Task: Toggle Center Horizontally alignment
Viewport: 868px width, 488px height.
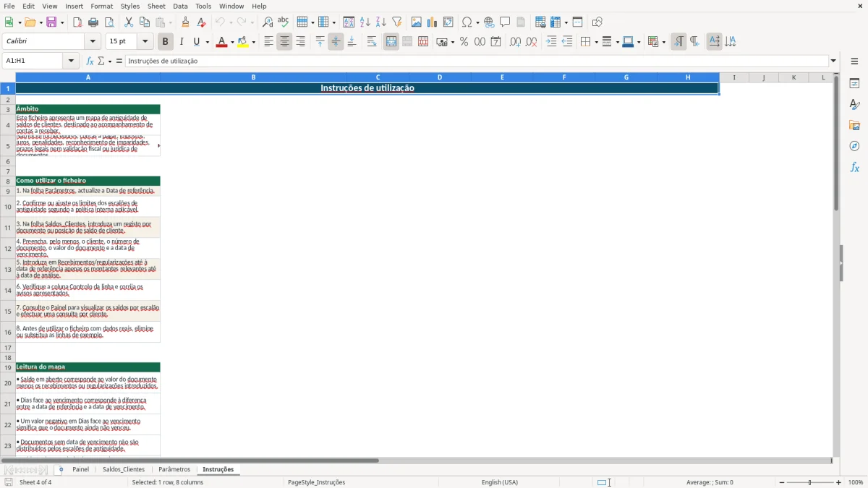Action: pyautogui.click(x=284, y=42)
